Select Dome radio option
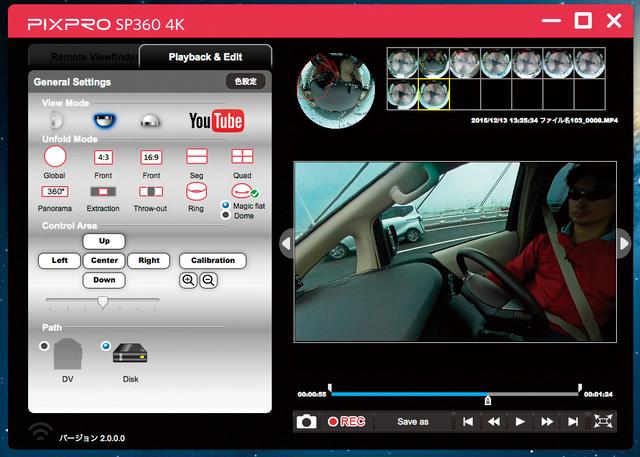 coord(225,215)
